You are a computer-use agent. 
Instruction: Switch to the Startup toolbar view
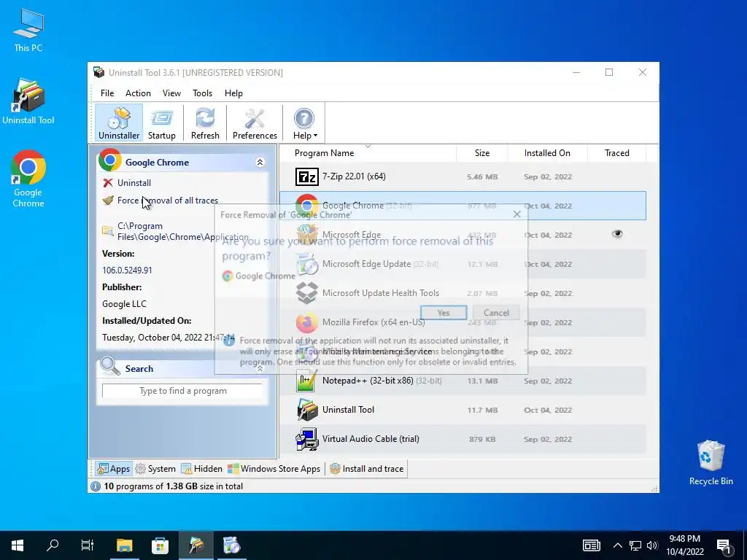pos(161,122)
